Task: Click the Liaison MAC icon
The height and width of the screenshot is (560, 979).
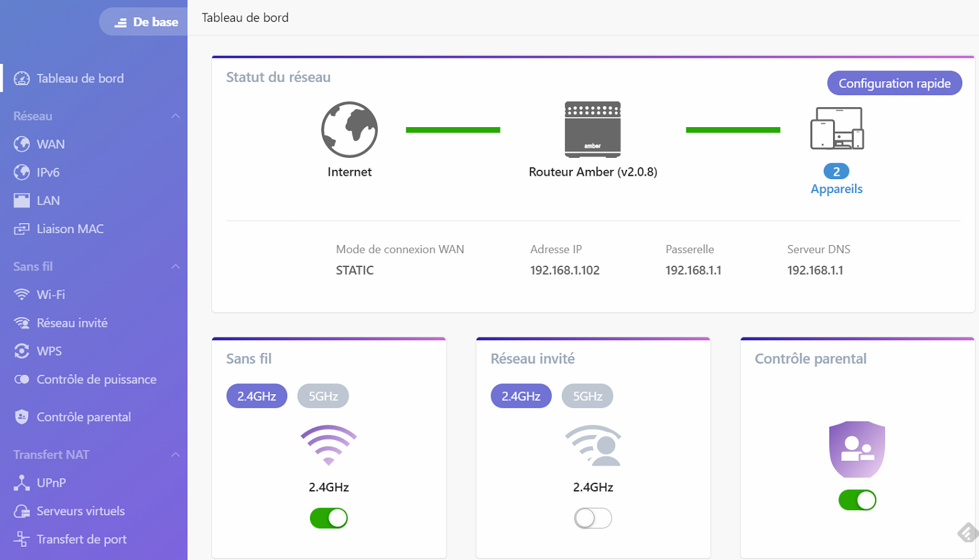Action: click(21, 229)
